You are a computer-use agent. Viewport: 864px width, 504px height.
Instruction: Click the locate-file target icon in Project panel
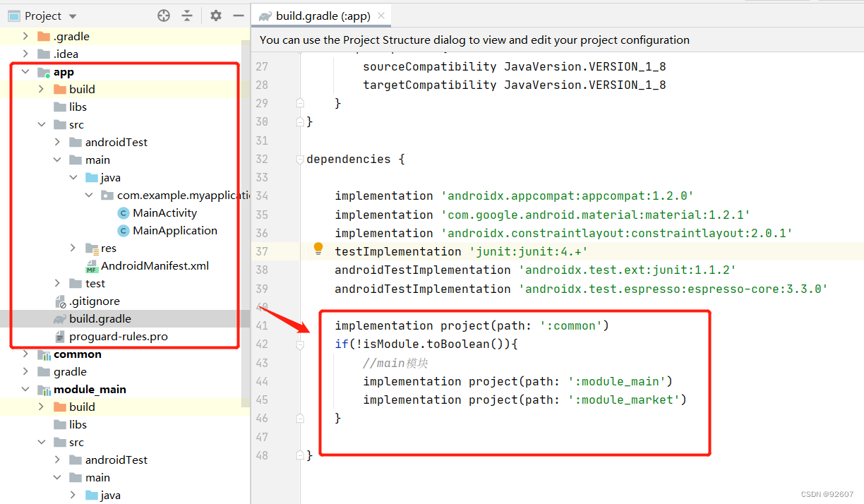click(164, 16)
